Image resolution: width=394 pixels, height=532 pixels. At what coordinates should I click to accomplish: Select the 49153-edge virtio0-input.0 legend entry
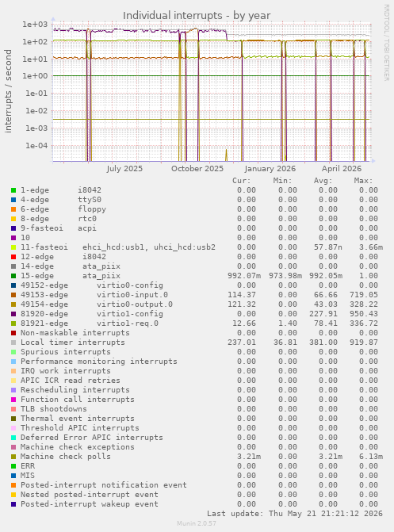94,295
